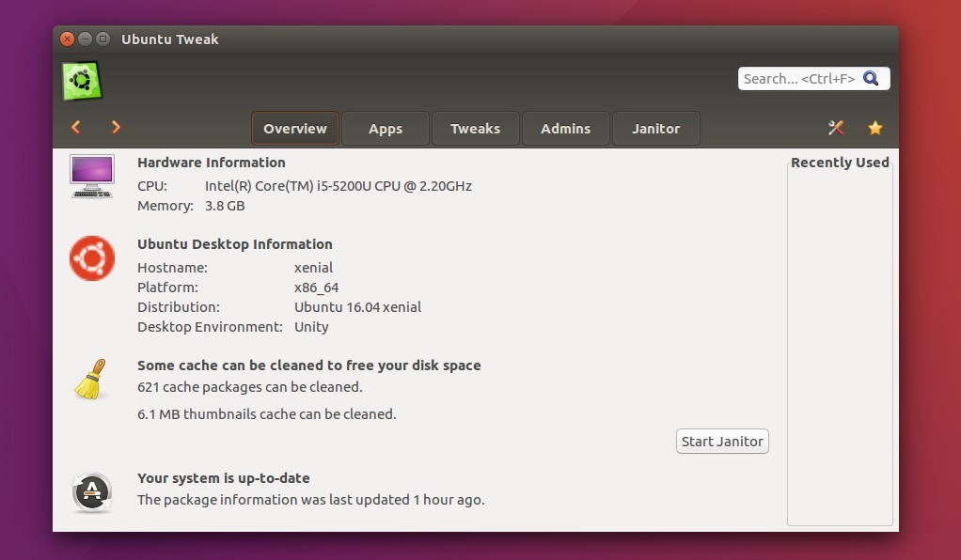961x560 pixels.
Task: Switch to the Overview tab
Action: (x=295, y=129)
